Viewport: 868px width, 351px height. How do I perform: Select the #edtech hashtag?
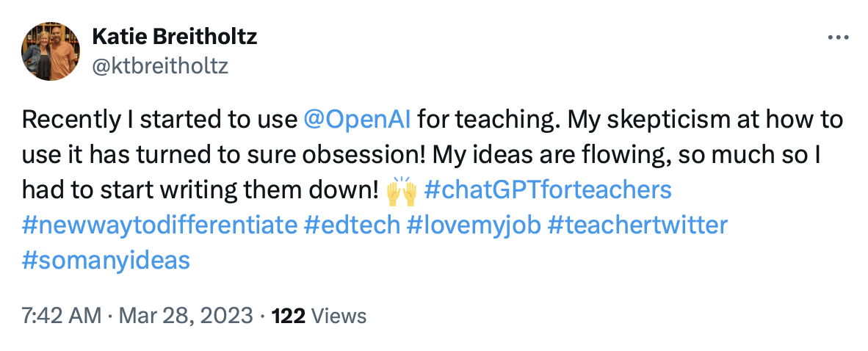pyautogui.click(x=352, y=225)
